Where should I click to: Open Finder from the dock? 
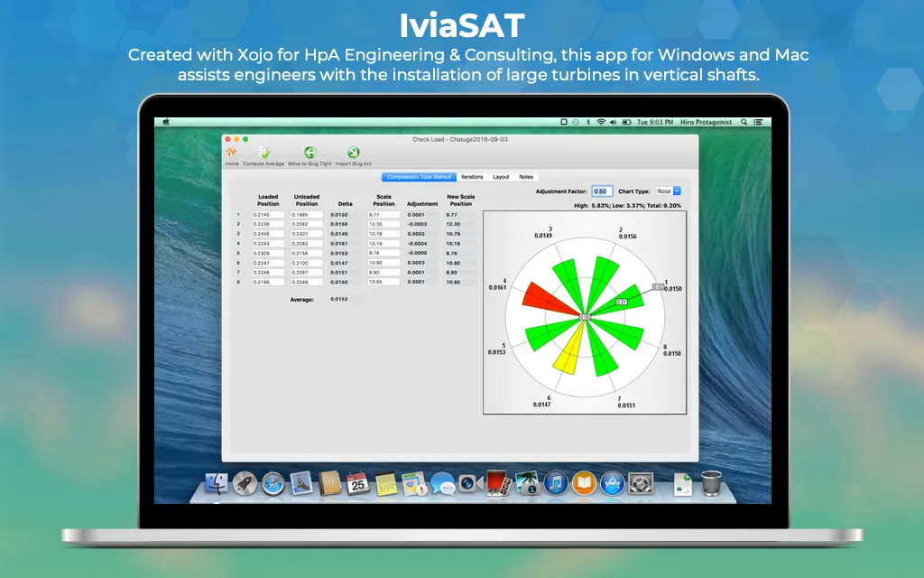pyautogui.click(x=217, y=484)
